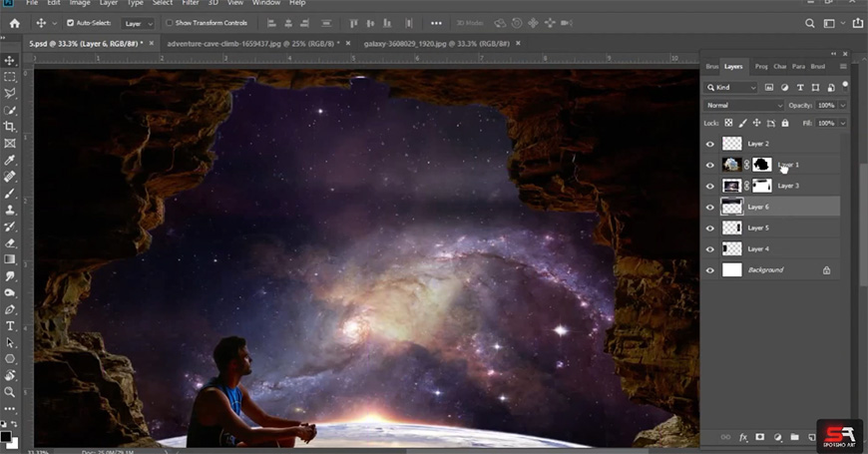The image size is (868, 454).
Task: Select the Dodge tool
Action: pyautogui.click(x=9, y=292)
